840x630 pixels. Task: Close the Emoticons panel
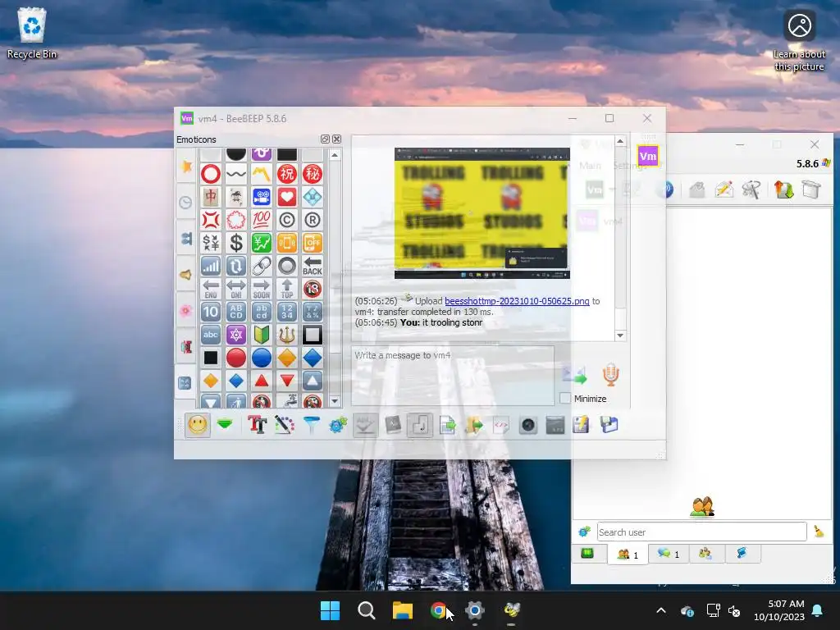point(336,139)
